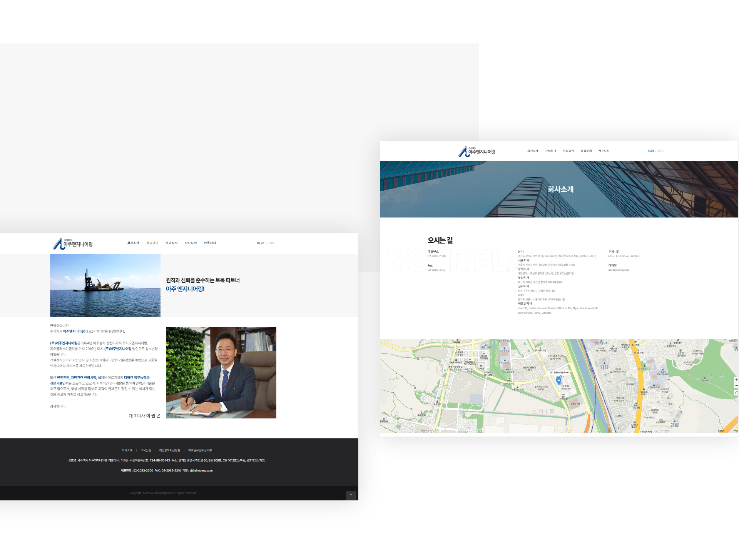The width and height of the screenshot is (739, 560).
Task: Open 사업안내 menu on right page header
Action: [550, 151]
